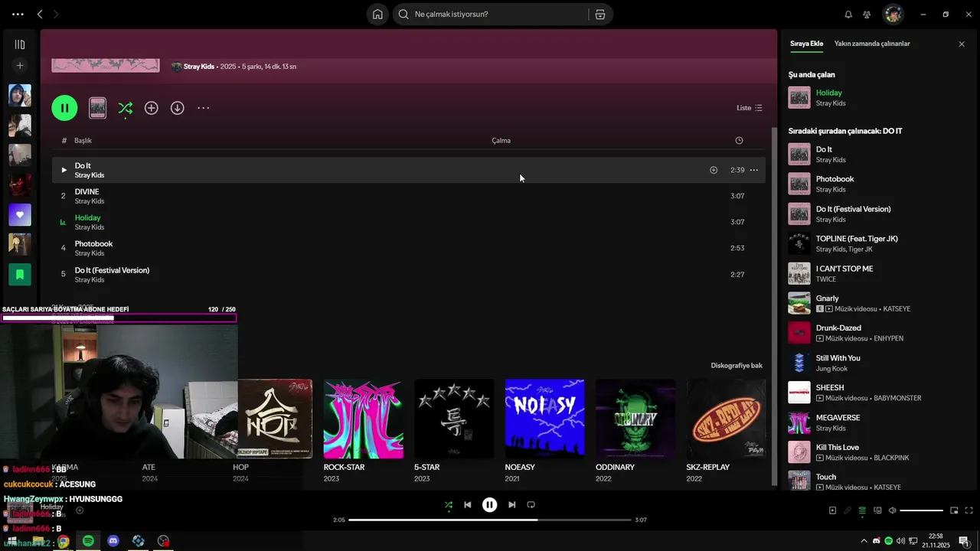
Task: Close the queue panel
Action: (962, 44)
